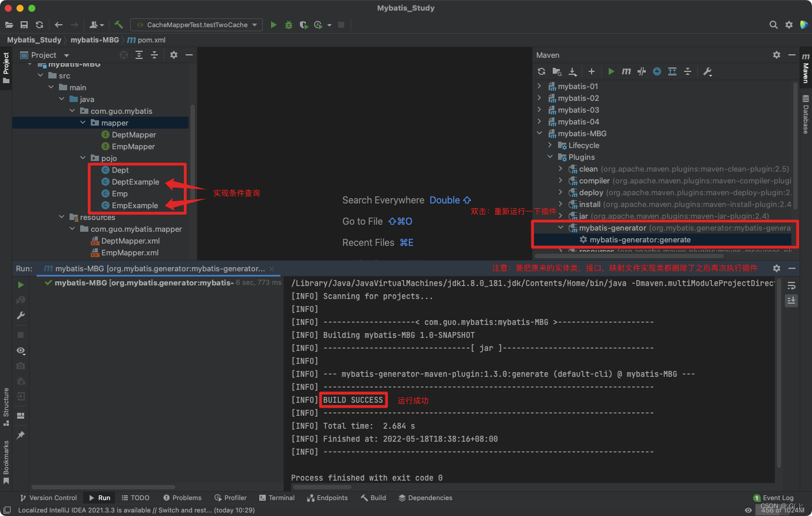Switch to the Terminal tab

(x=277, y=498)
